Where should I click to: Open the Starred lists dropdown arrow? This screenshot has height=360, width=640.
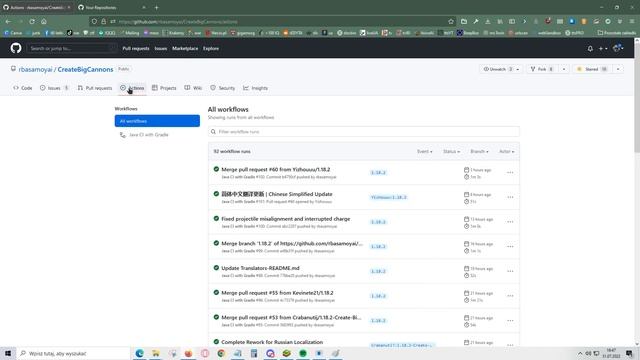pyautogui.click(x=618, y=69)
